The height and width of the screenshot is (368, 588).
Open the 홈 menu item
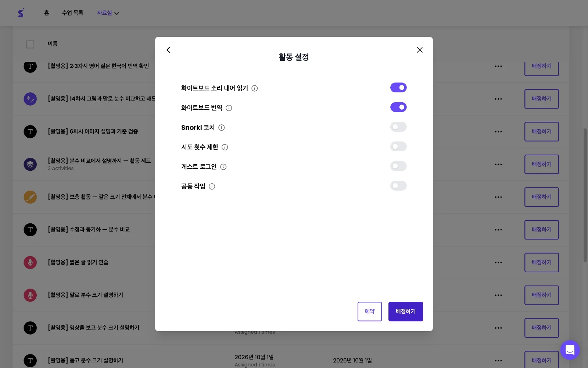(46, 13)
